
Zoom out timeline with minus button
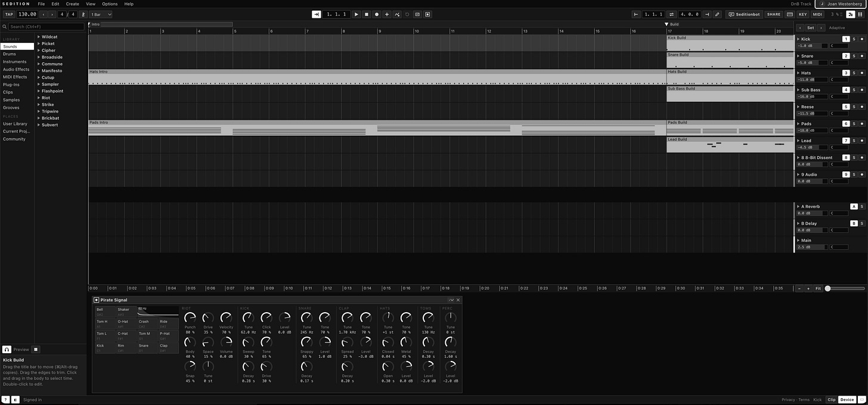tap(799, 288)
